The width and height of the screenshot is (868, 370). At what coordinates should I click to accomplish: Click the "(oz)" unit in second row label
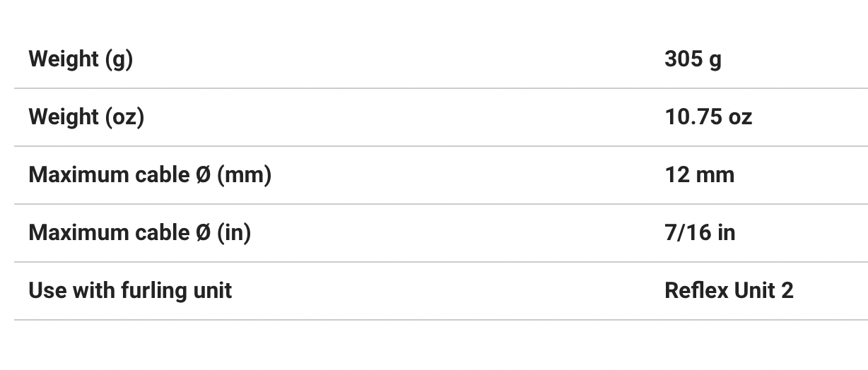click(x=124, y=117)
